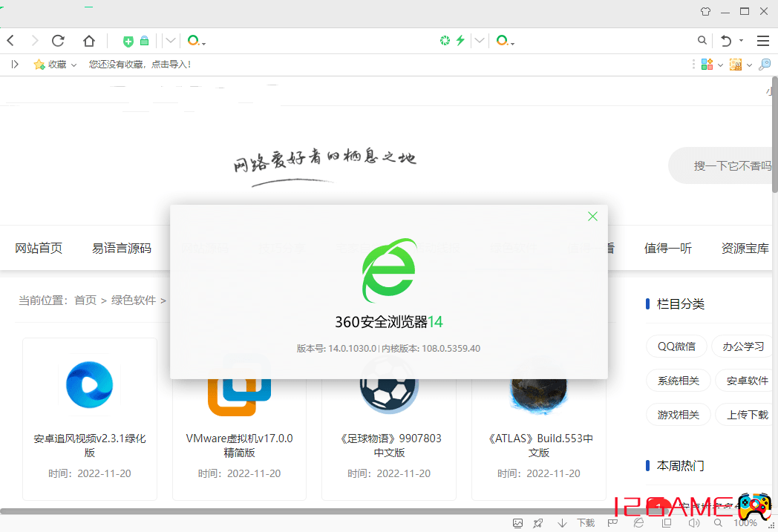Click the magnifier search icon in toolbar
The height and width of the screenshot is (532, 778).
[702, 41]
